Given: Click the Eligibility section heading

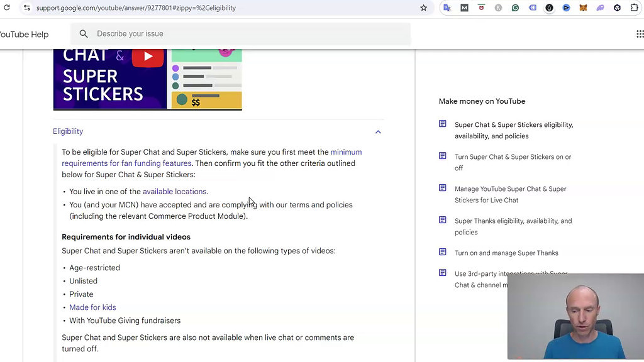Looking at the screenshot, I should (68, 131).
